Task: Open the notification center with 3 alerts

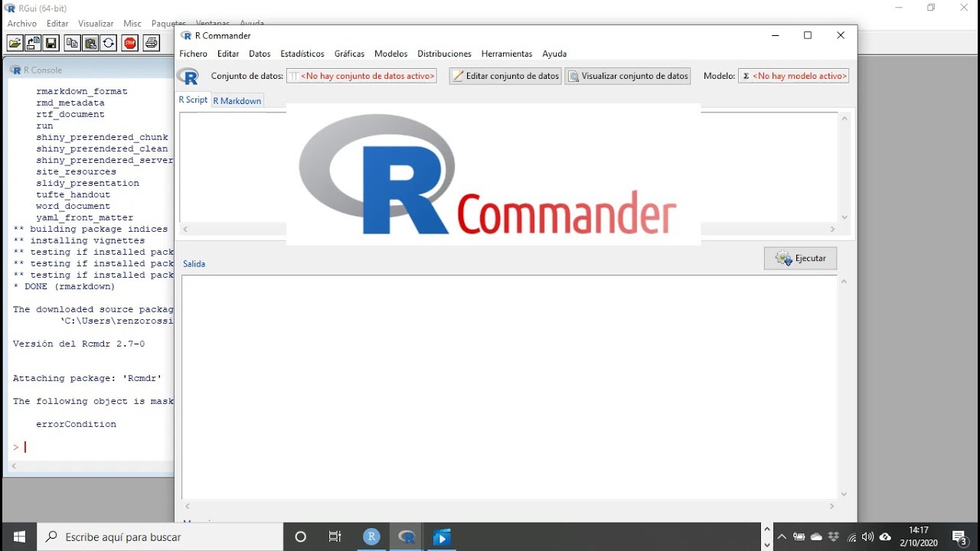Action: (959, 537)
